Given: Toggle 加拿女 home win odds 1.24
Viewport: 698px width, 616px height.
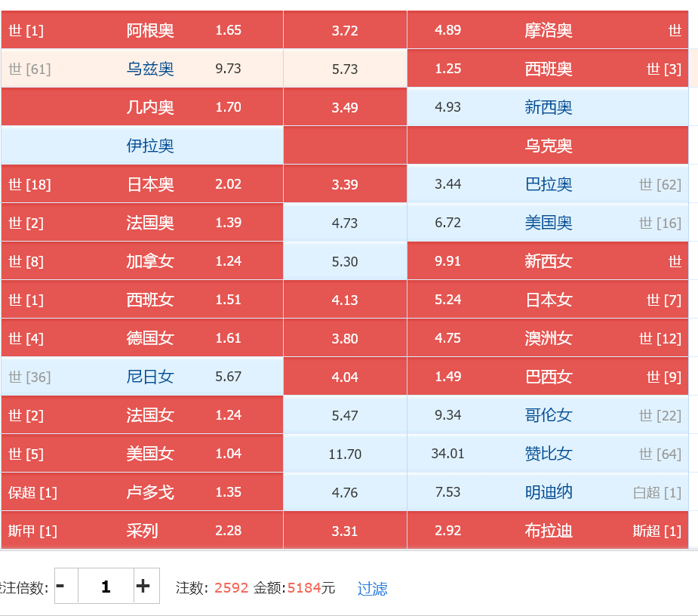Looking at the screenshot, I should 142,261.
